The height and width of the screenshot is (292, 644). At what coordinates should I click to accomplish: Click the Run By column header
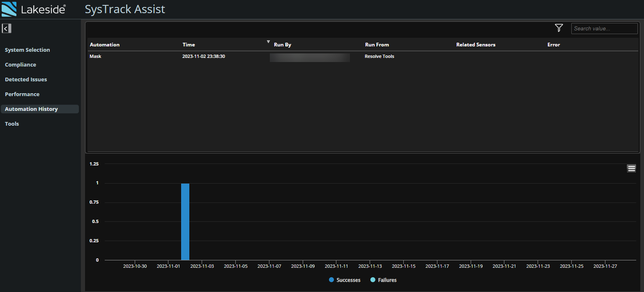[283, 45]
